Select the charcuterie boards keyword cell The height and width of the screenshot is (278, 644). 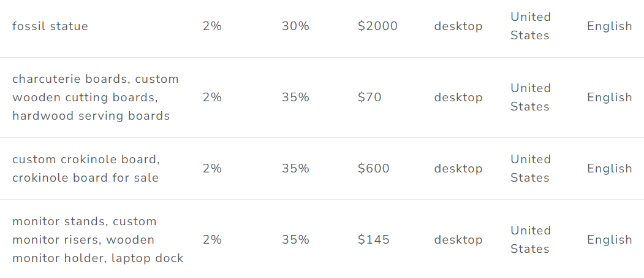point(96,98)
